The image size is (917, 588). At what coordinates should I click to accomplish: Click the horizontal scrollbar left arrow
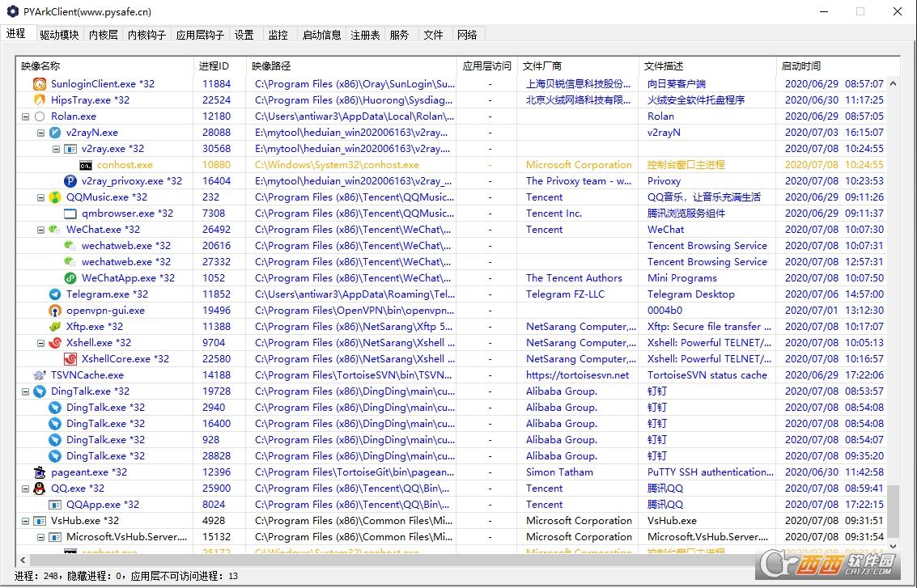(x=23, y=560)
